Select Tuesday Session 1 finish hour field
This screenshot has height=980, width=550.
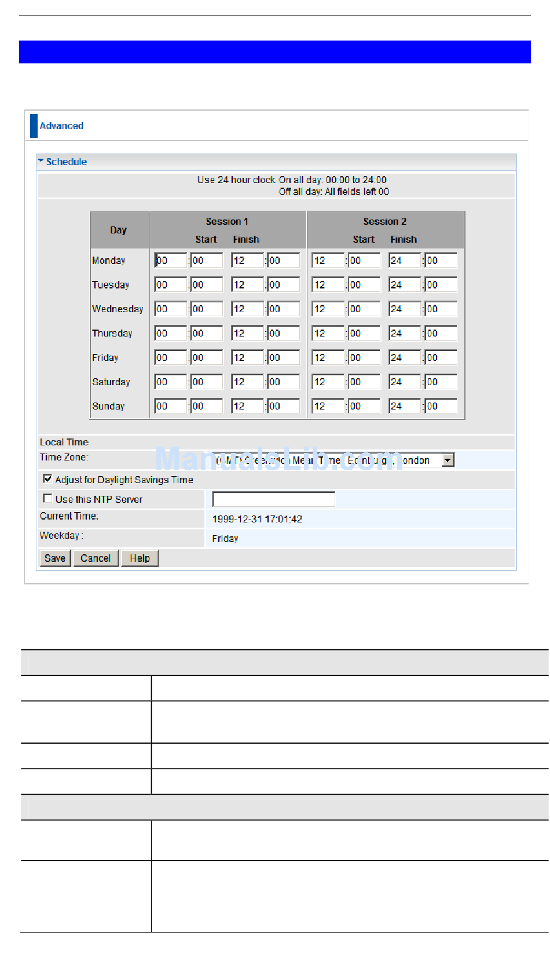(247, 285)
